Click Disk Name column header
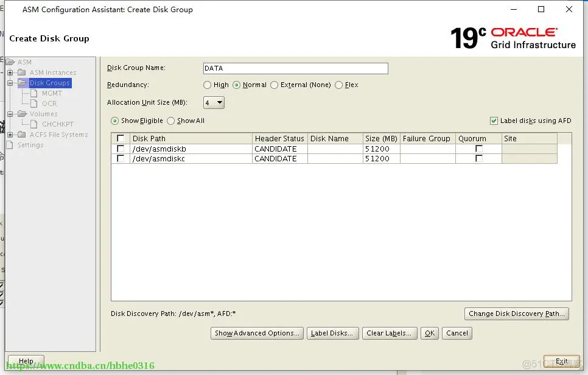588x375 pixels. point(335,138)
